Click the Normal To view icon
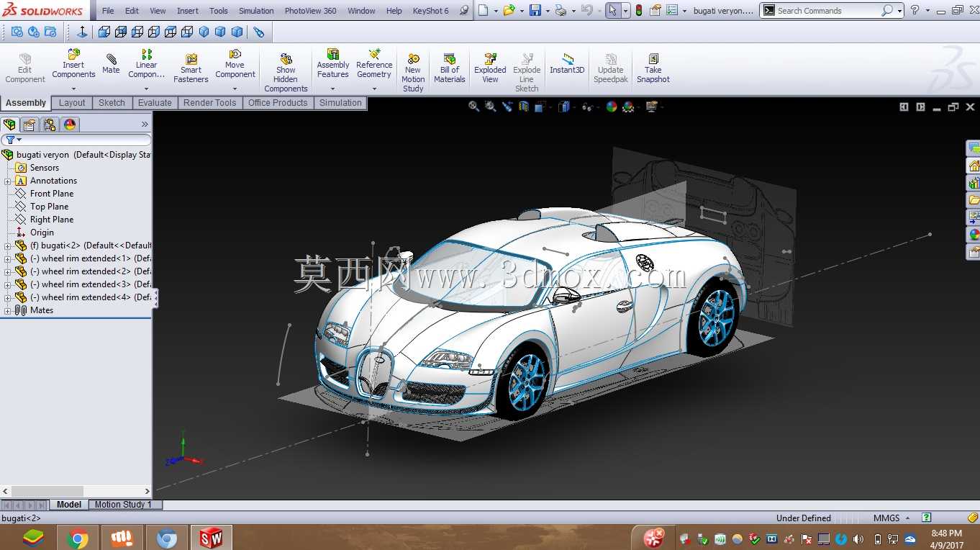 (82, 32)
